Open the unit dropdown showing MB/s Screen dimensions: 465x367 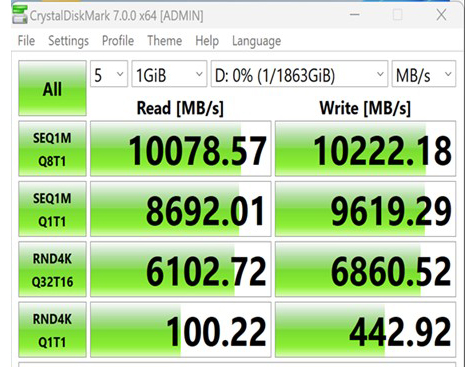pos(424,74)
